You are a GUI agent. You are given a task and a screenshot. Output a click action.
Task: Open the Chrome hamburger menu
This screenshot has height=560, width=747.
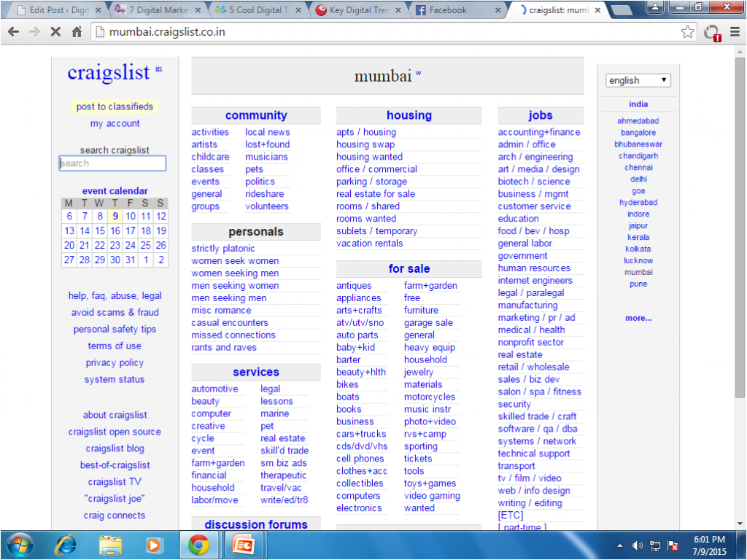(735, 32)
